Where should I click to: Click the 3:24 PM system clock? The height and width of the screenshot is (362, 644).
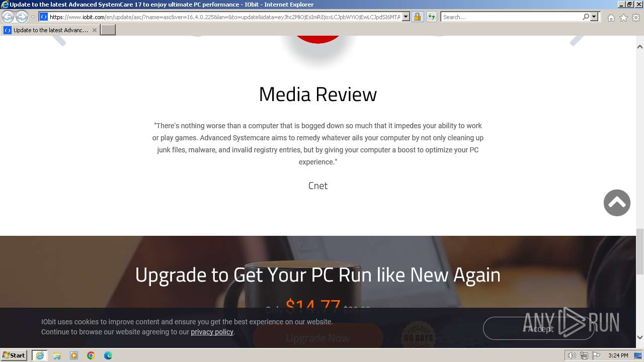(x=618, y=355)
